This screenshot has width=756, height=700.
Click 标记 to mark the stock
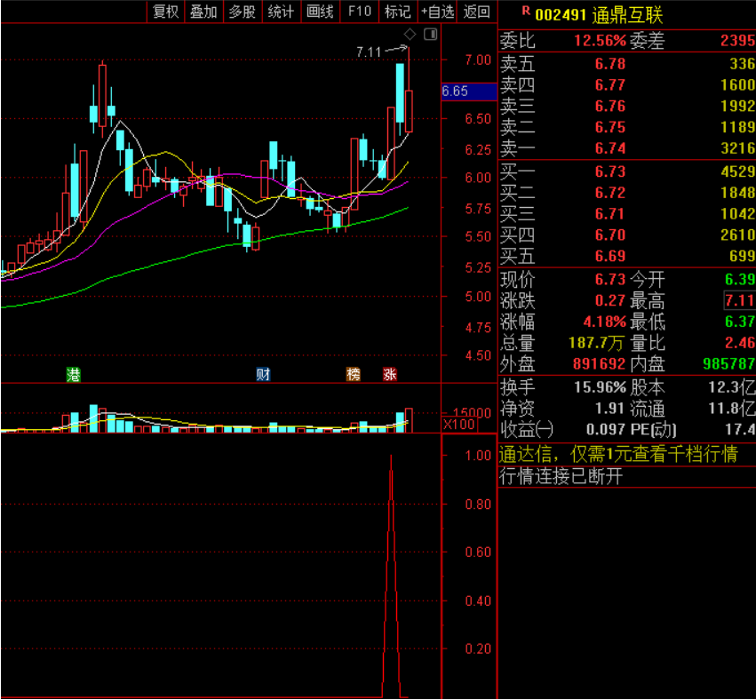397,12
